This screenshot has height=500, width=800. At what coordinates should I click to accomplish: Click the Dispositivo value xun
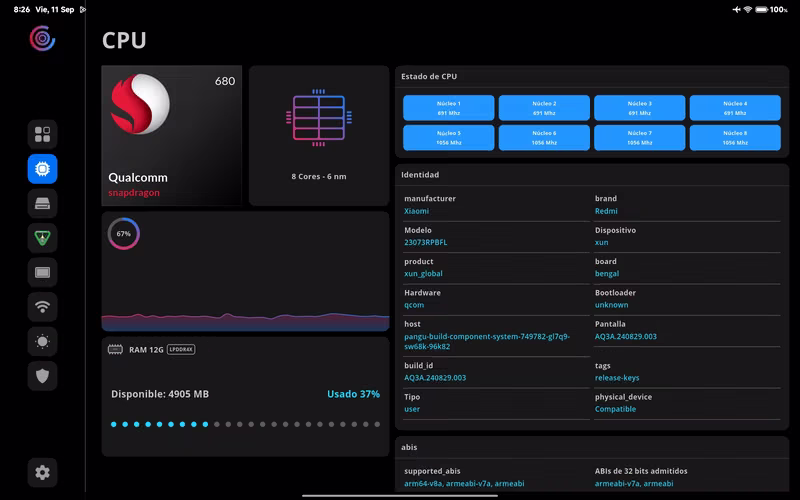click(602, 242)
